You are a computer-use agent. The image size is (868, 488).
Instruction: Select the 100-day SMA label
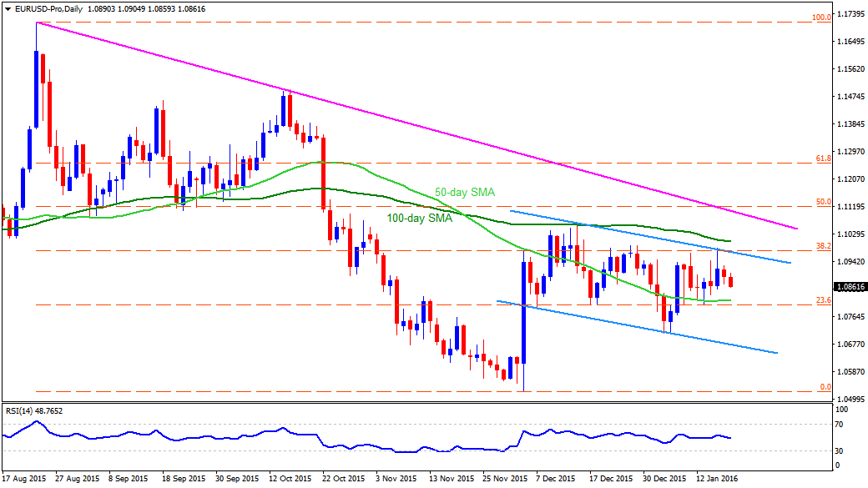[x=419, y=219]
